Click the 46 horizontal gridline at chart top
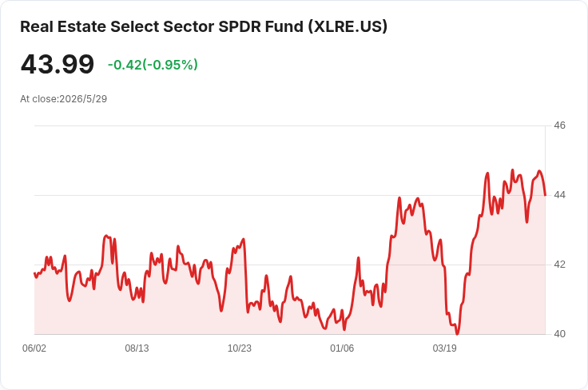 (289, 125)
